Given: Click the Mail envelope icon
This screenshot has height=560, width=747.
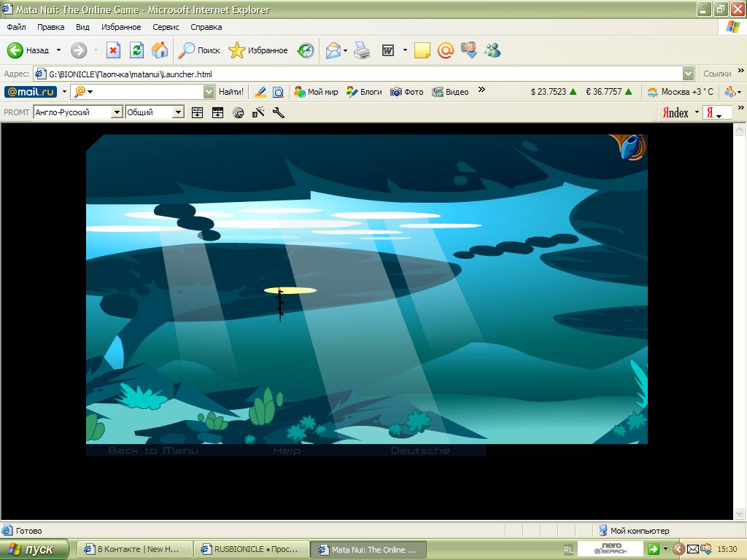Looking at the screenshot, I should coord(333,50).
